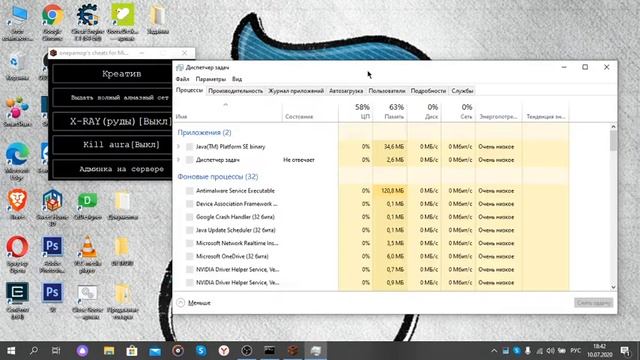
Task: Click the process list scrollbar up arrow
Action: [x=613, y=127]
